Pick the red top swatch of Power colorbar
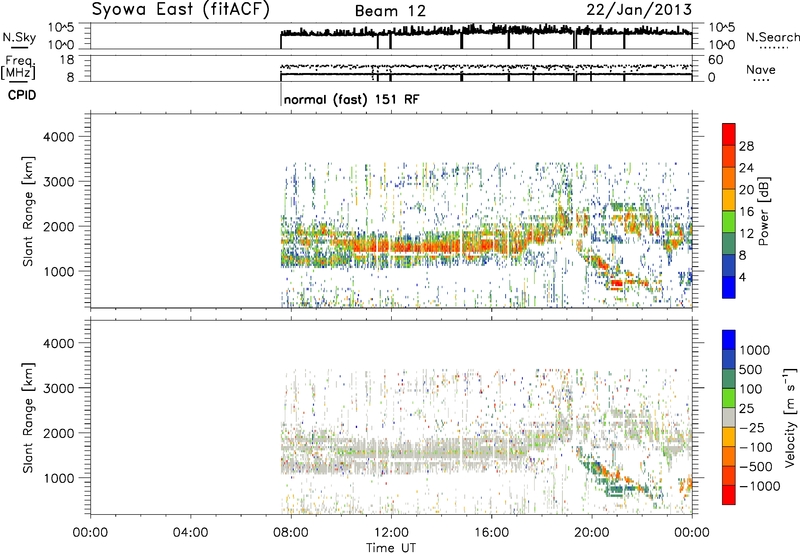The width and height of the screenshot is (800, 554). tap(729, 134)
